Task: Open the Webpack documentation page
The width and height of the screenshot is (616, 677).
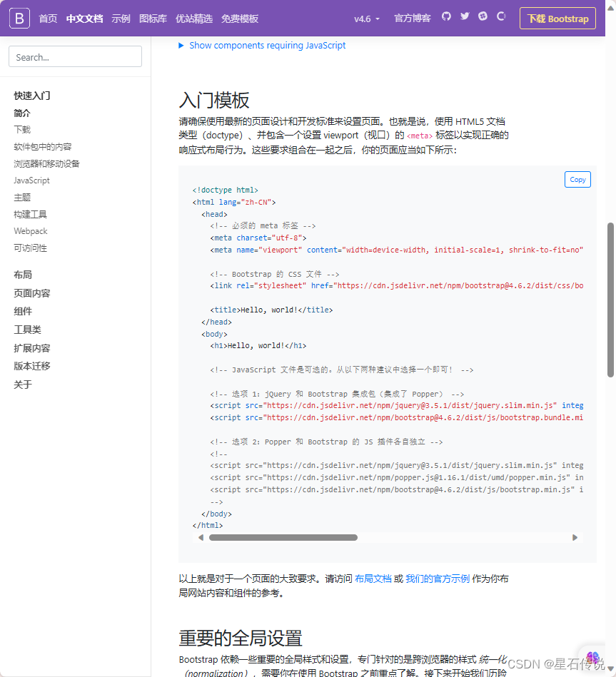Action: (30, 230)
